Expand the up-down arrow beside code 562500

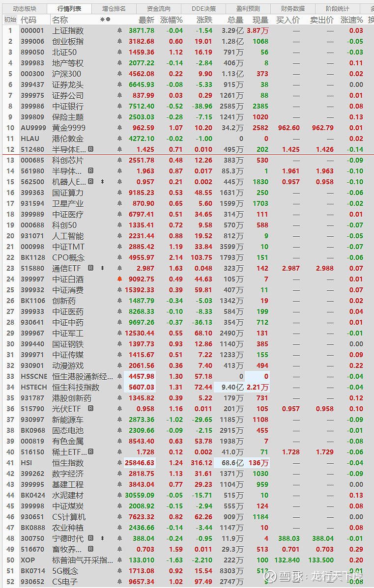[x=102, y=182]
